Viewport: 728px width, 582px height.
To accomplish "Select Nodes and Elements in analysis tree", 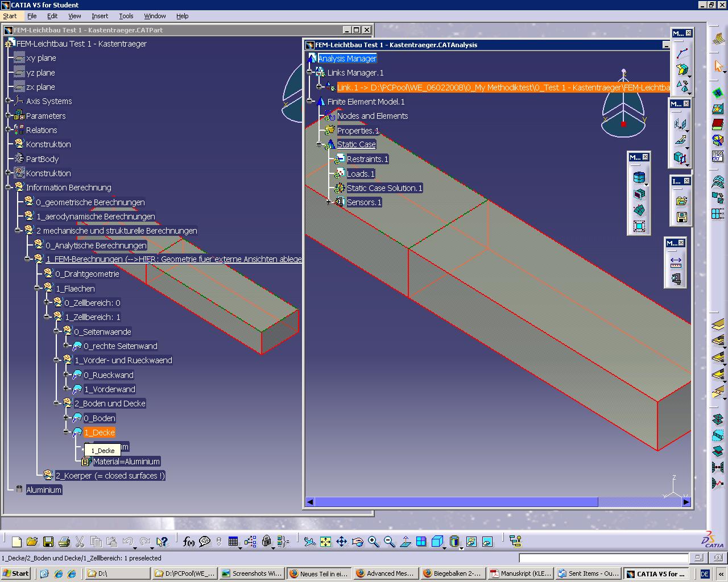I will click(x=372, y=116).
